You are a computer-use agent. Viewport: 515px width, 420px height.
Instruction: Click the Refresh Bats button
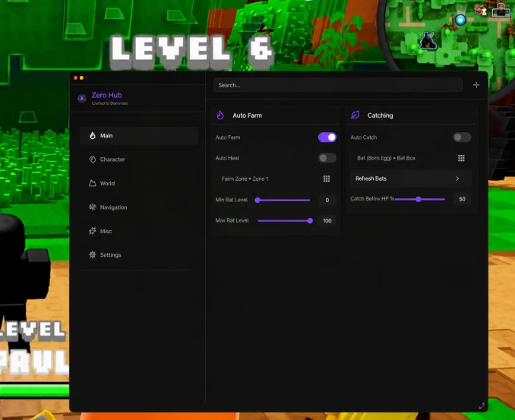coord(410,178)
